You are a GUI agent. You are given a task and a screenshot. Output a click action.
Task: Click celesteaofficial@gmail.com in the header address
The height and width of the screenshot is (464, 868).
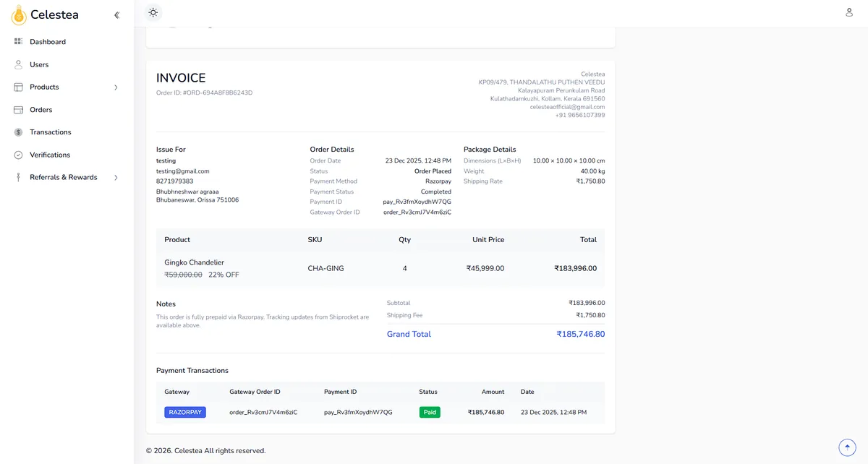click(567, 107)
